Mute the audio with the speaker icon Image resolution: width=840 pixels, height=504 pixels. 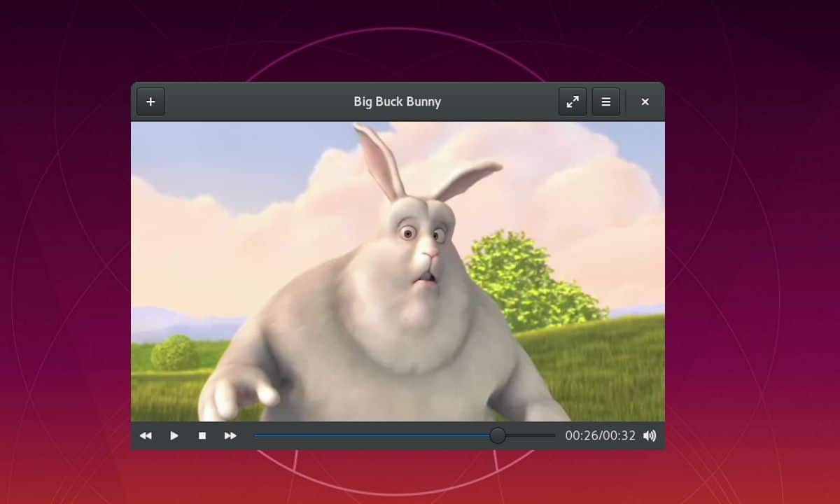pyautogui.click(x=650, y=435)
